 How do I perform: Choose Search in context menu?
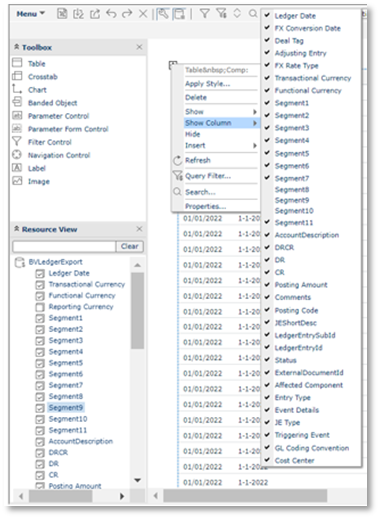[x=200, y=192]
